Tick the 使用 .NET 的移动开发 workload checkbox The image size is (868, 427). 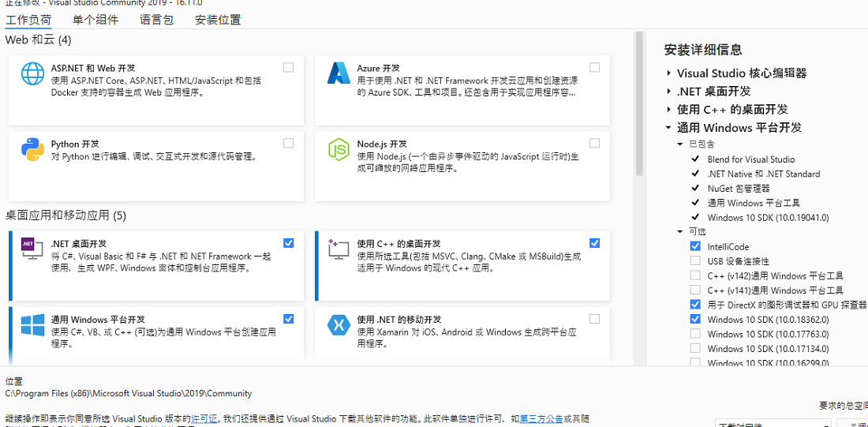594,319
